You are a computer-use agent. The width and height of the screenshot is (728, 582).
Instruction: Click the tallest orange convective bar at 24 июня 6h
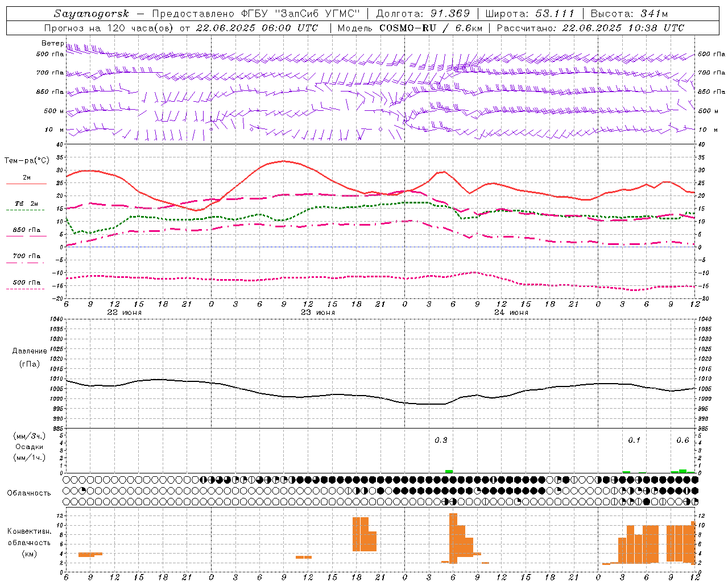pos(453,538)
